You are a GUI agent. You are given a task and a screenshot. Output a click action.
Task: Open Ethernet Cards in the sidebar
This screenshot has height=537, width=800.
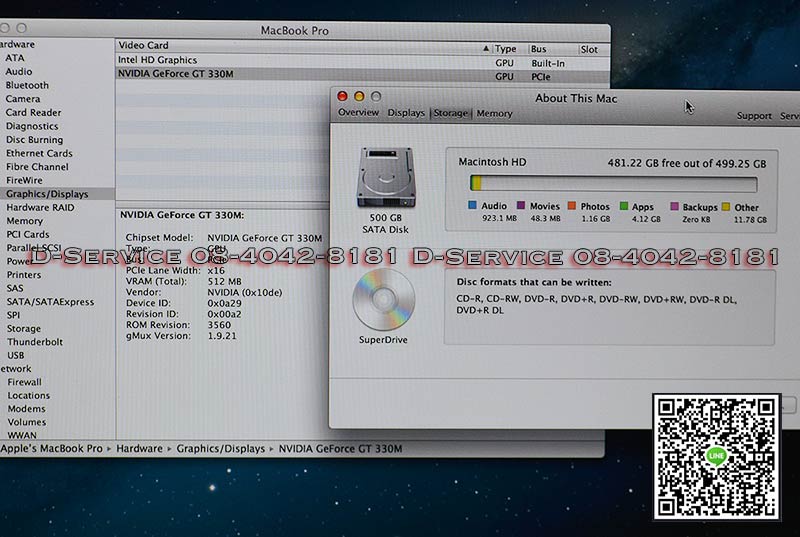click(39, 153)
